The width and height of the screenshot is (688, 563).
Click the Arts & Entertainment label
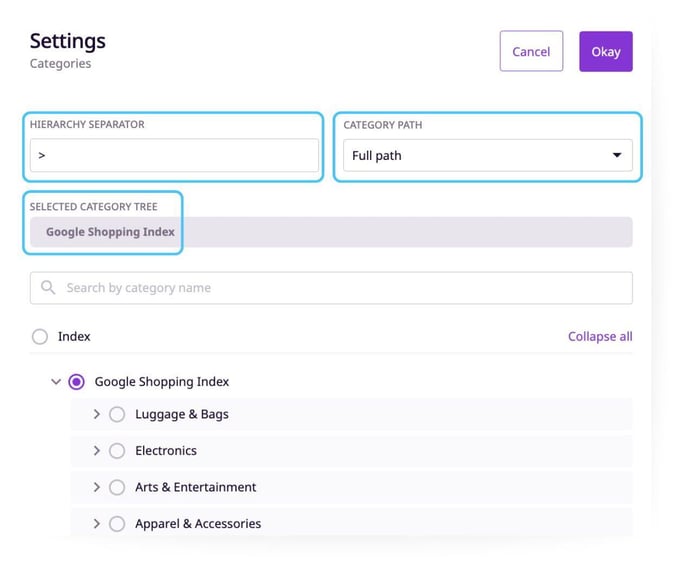pyautogui.click(x=195, y=487)
